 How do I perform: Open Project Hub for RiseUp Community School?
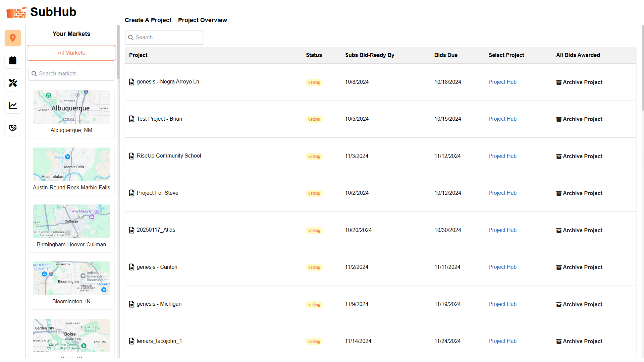(502, 156)
